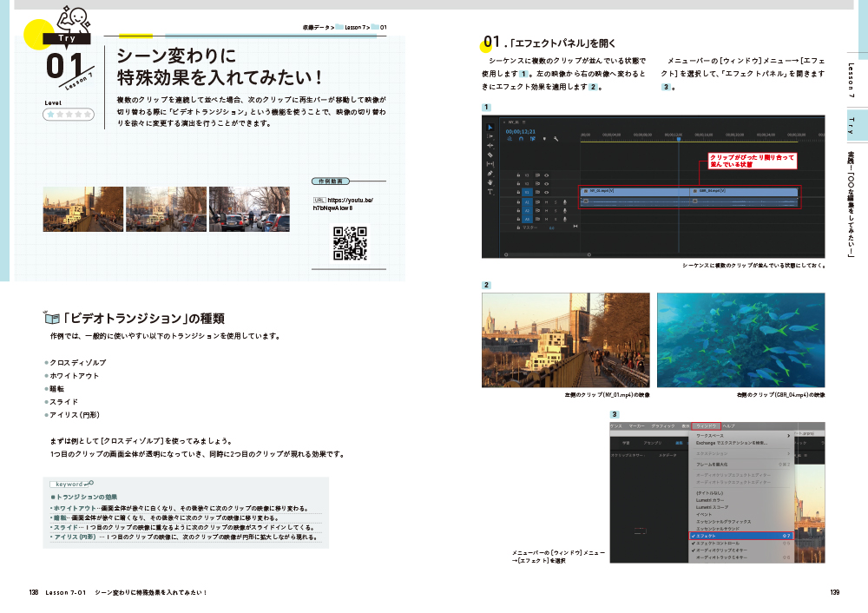Select the Razor tool
868x613 pixels.
point(490,155)
